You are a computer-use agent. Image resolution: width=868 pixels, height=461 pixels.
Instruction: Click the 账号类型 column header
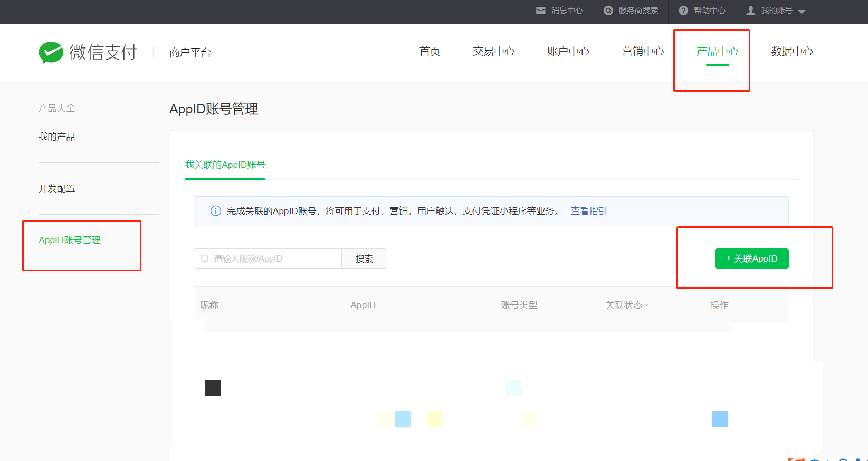[x=519, y=305]
